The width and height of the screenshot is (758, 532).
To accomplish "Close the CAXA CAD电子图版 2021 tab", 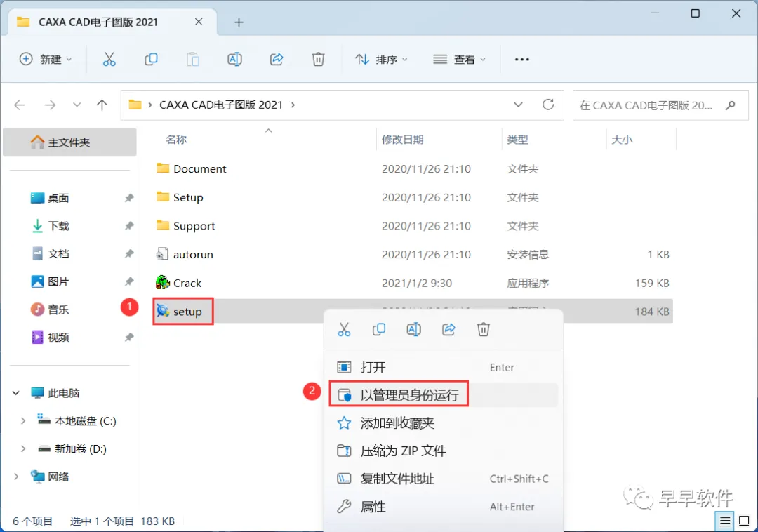I will coord(199,22).
